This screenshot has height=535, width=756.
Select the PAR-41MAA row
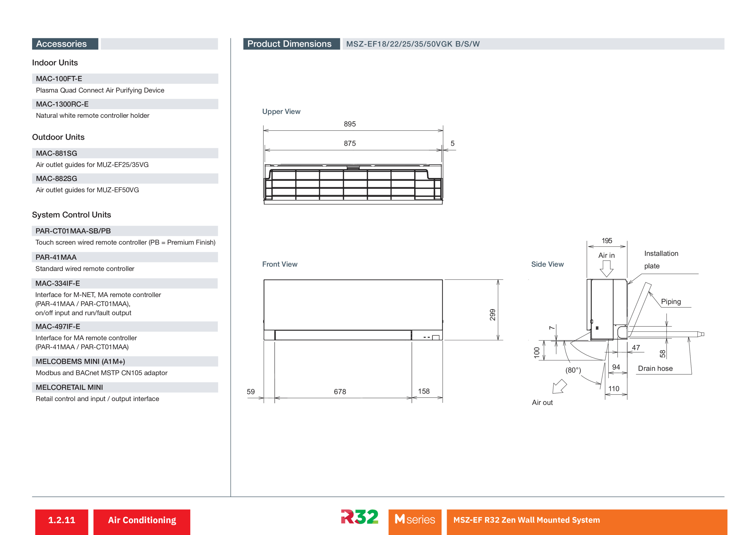pos(125,257)
